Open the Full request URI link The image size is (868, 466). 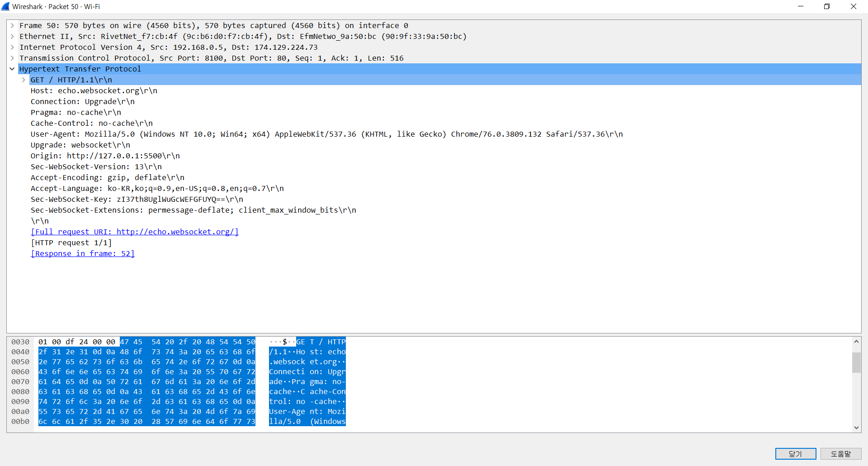click(x=134, y=232)
